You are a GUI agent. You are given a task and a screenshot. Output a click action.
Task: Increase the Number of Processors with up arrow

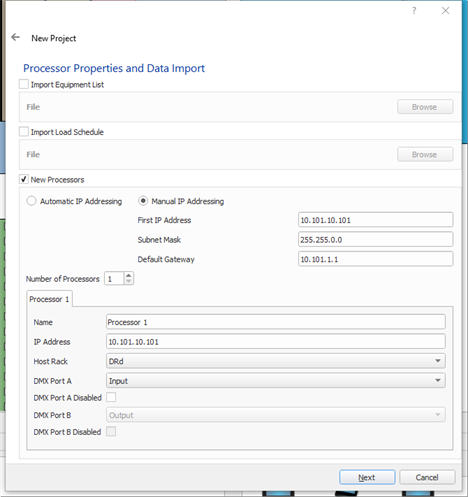coord(129,275)
